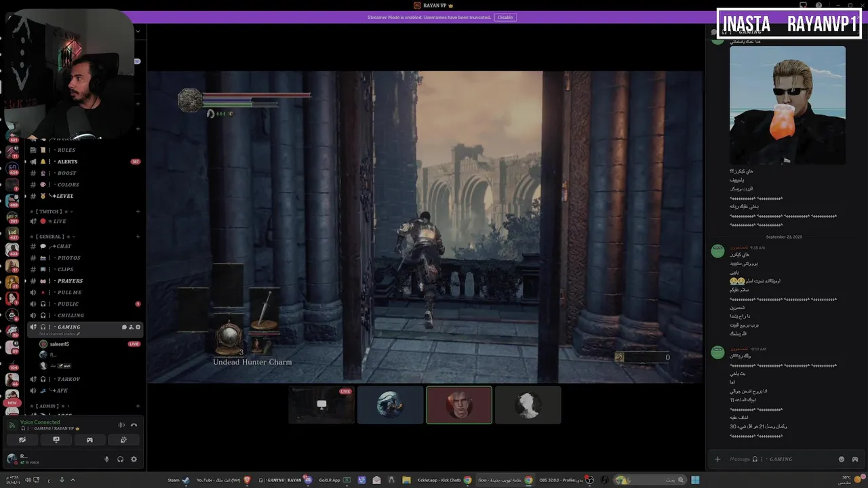Screen dimensions: 868x488
Task: Join the CHILLING voice channel
Action: (x=85, y=315)
